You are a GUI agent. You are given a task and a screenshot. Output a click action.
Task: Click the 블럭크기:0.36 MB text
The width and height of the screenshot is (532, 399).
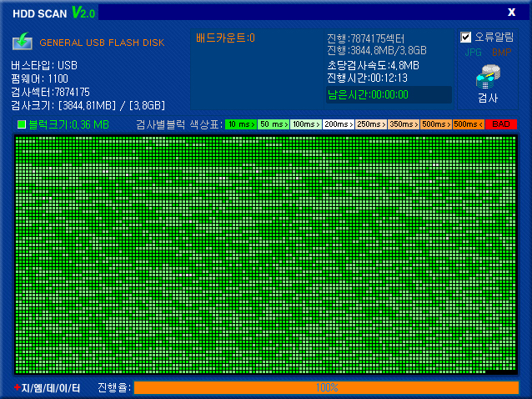click(x=69, y=124)
